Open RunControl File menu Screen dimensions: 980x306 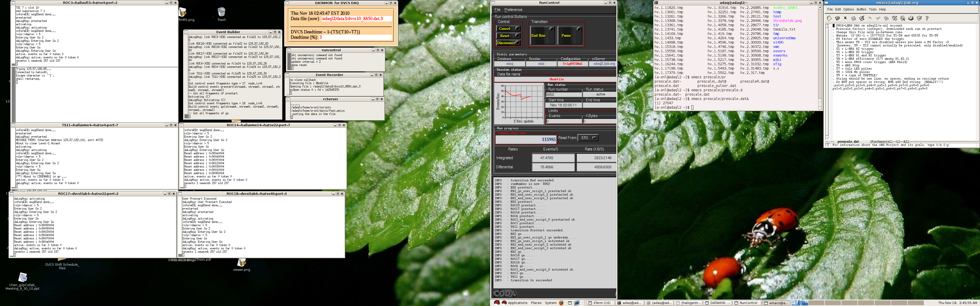[497, 9]
